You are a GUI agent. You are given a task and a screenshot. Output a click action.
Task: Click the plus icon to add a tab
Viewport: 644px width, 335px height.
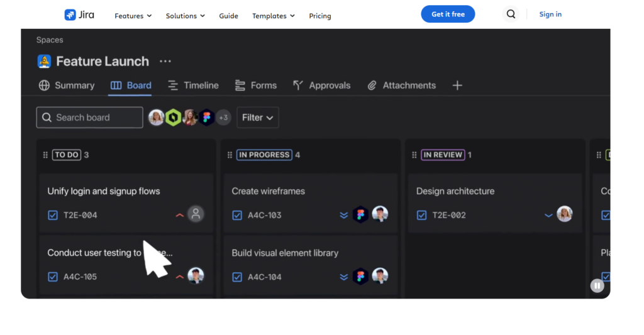coord(457,85)
